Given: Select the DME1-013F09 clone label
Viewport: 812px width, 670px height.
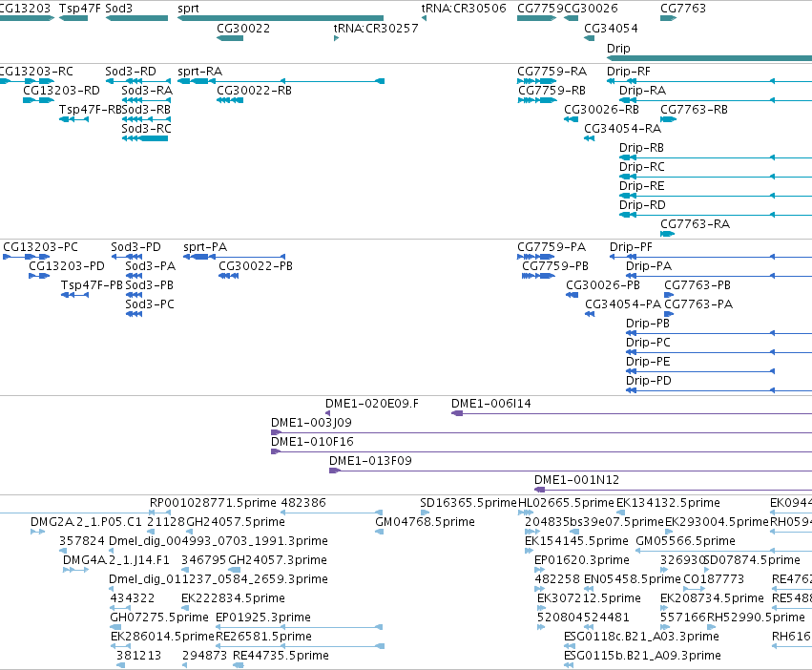Looking at the screenshot, I should (x=370, y=461).
